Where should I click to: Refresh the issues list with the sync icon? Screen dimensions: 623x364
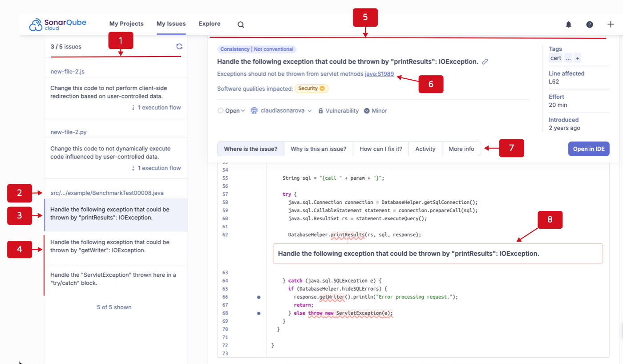pos(179,46)
